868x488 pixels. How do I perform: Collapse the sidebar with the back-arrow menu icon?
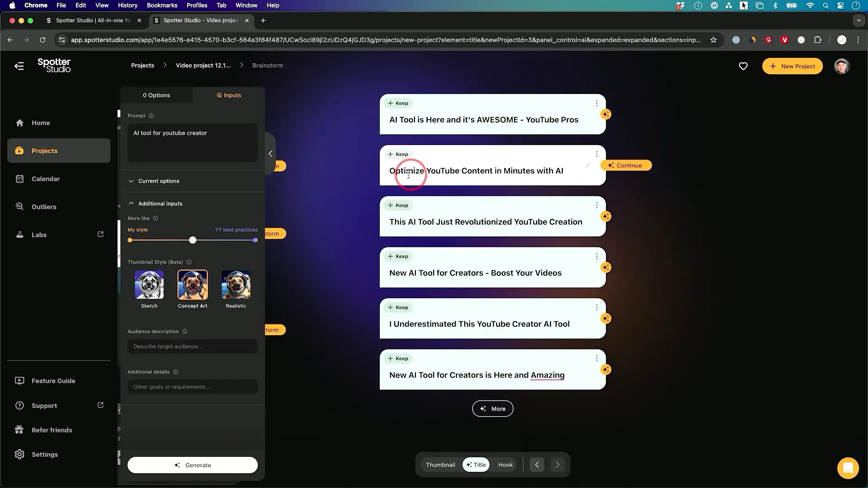point(19,66)
